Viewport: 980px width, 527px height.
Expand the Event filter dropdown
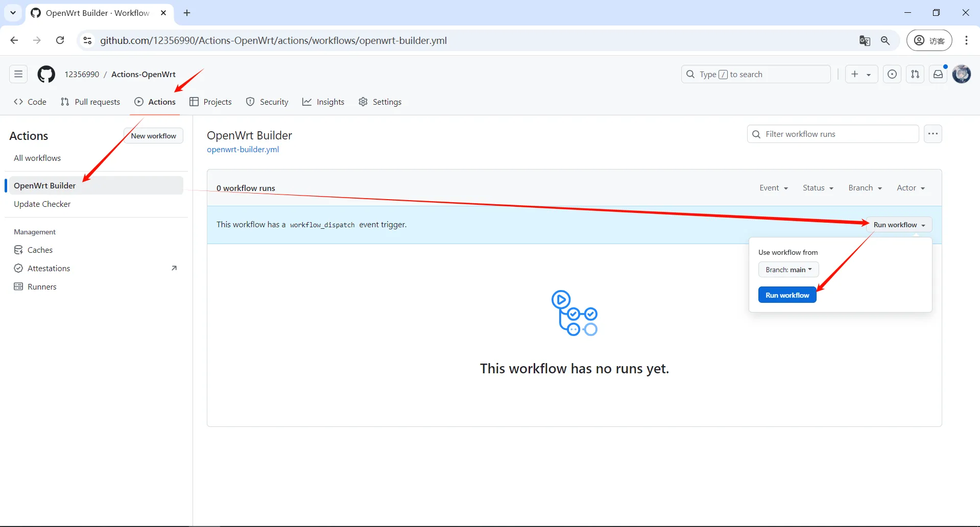(773, 187)
